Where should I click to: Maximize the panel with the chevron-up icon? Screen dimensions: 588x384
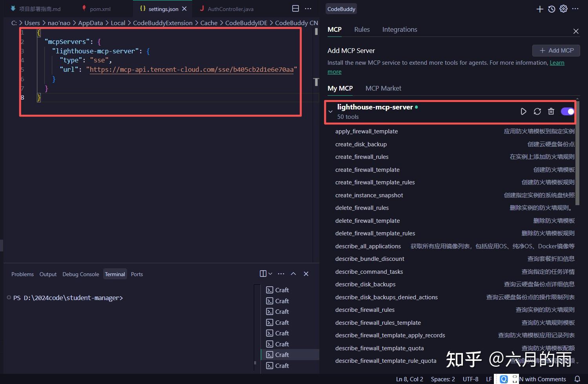293,274
